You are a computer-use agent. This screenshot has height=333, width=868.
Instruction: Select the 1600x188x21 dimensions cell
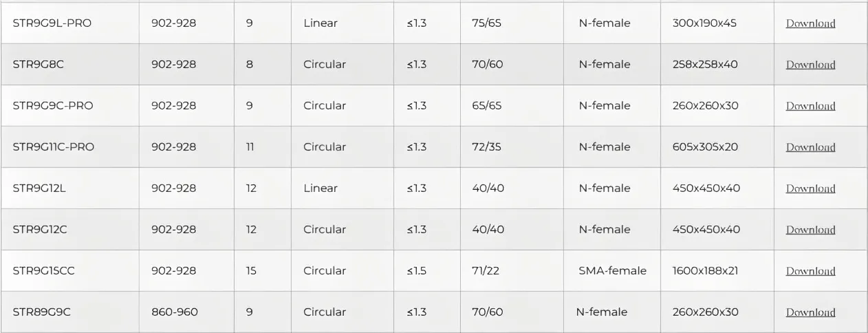[705, 271]
